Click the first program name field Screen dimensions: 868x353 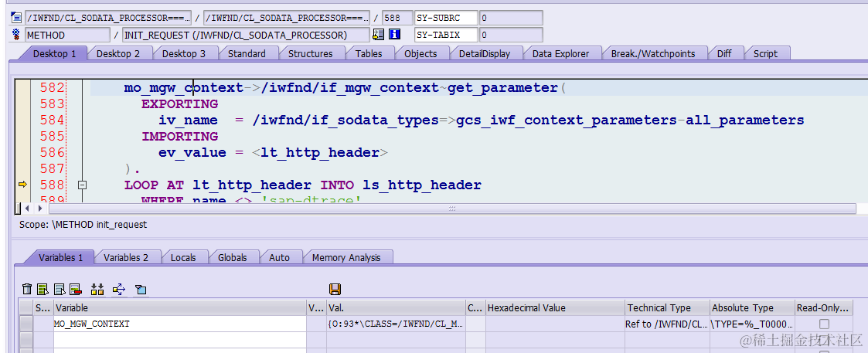tap(108, 18)
